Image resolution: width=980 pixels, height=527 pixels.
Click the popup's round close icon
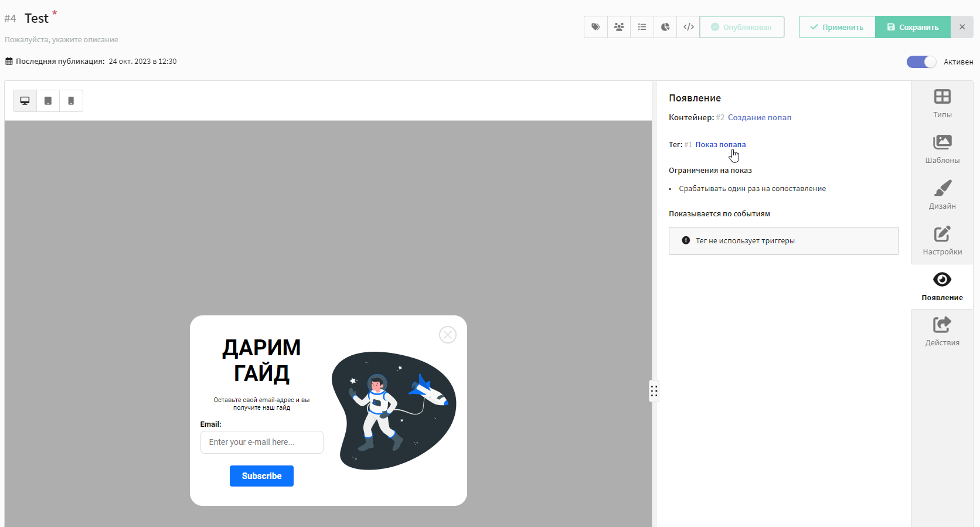[x=448, y=335]
